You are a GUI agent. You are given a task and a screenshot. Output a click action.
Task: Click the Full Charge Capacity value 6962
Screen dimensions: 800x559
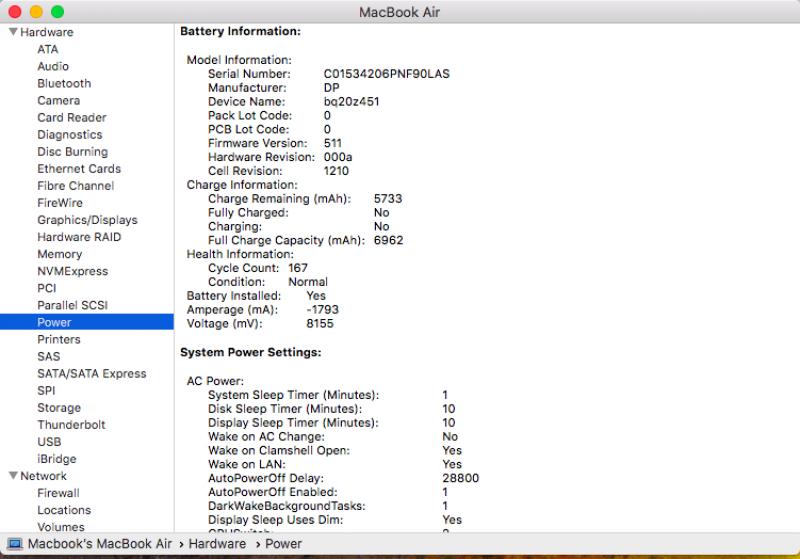[x=388, y=240]
